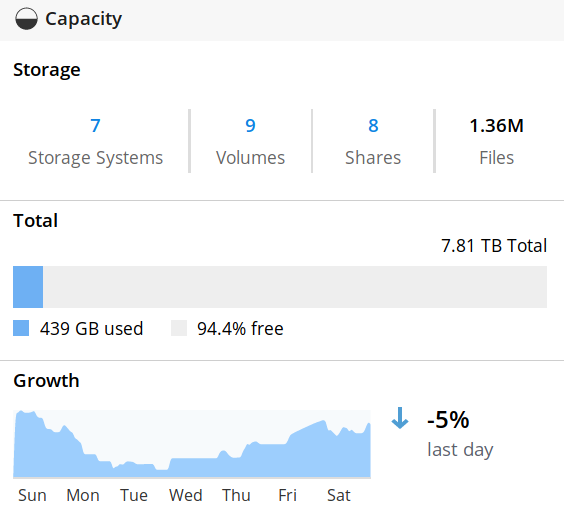The width and height of the screenshot is (564, 514).
Task: Select the Fri label on growth chart
Action: [x=287, y=495]
